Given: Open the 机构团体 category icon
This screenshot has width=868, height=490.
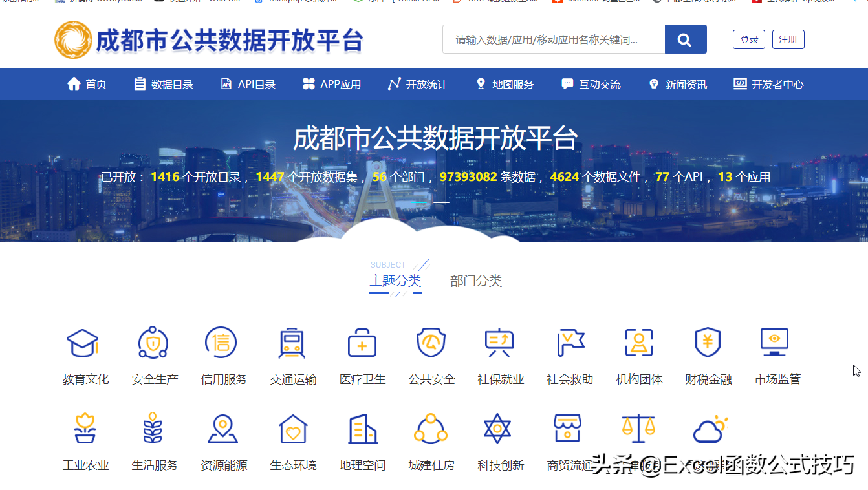Looking at the screenshot, I should click(x=639, y=343).
